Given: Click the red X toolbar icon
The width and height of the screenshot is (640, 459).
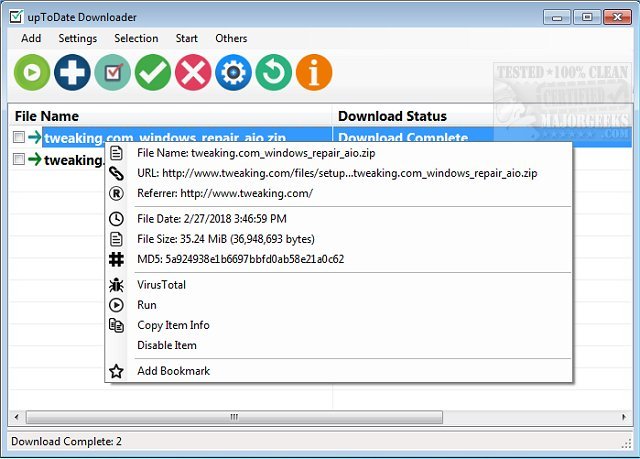Looking at the screenshot, I should [193, 73].
